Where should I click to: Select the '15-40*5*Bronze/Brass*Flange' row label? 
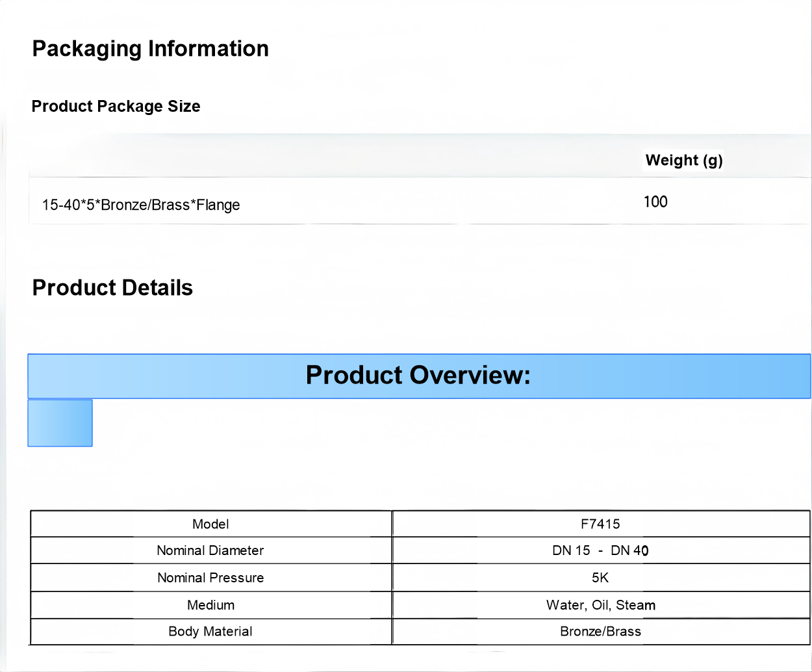click(x=141, y=205)
